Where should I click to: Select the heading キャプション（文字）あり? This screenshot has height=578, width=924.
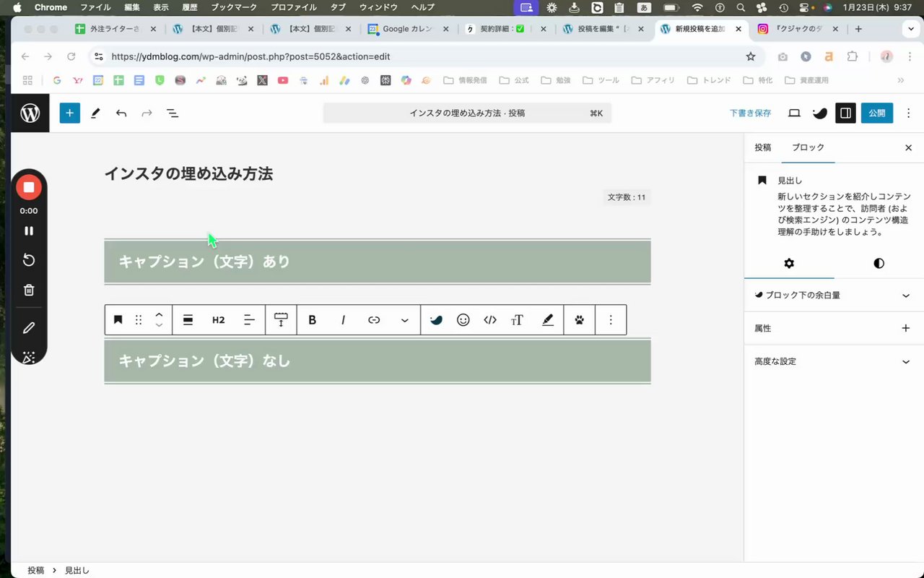[378, 262]
